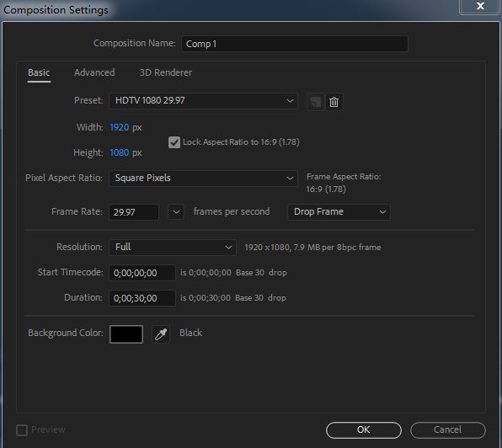Enable the Preview checkbox
Image resolution: width=502 pixels, height=448 pixels.
[22, 430]
